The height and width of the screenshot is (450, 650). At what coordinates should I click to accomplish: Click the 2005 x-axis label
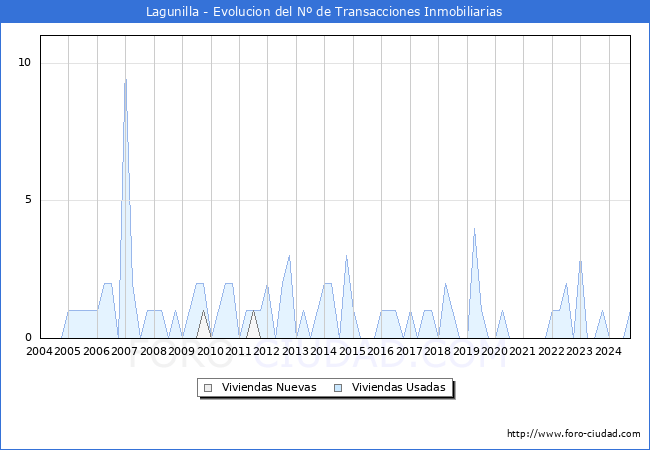(x=68, y=351)
